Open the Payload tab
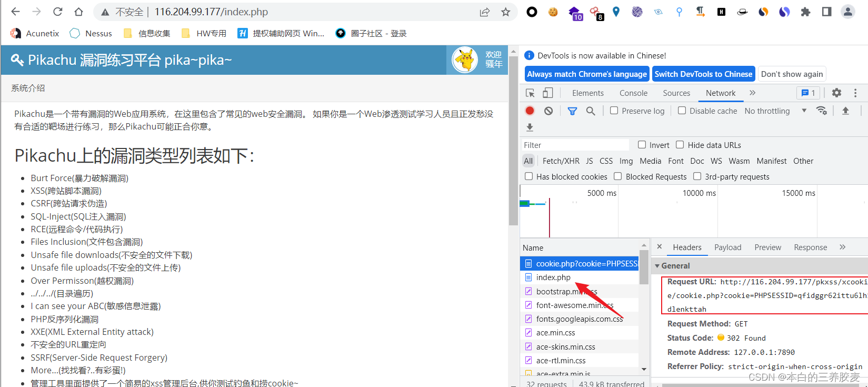 tap(727, 247)
